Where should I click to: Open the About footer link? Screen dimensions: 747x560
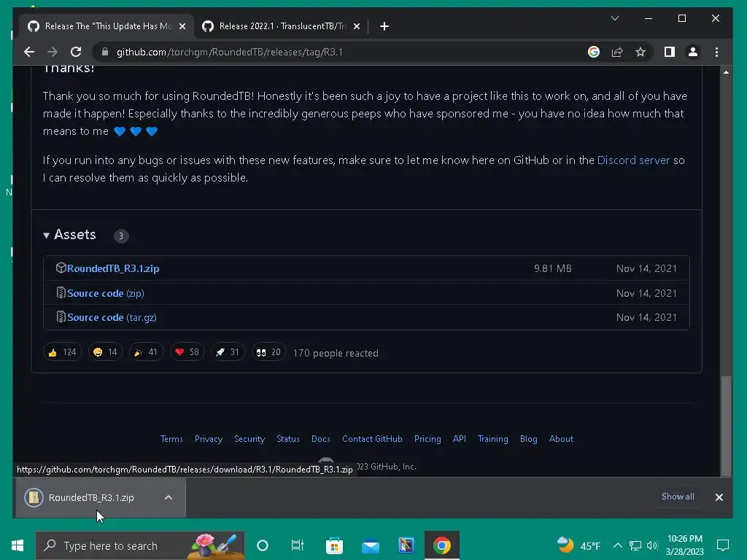[561, 439]
